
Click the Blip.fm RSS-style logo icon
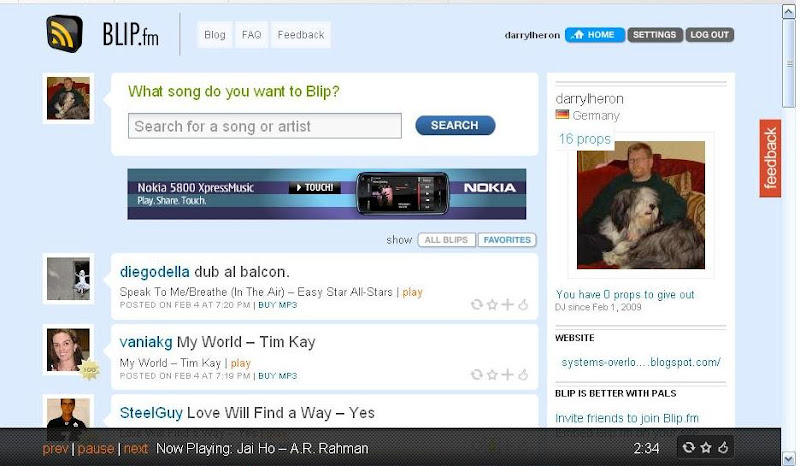tap(64, 34)
